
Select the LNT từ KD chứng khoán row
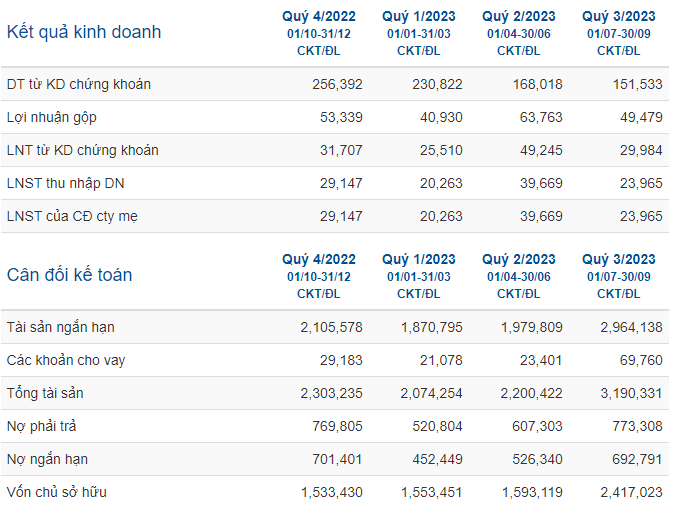(335, 150)
